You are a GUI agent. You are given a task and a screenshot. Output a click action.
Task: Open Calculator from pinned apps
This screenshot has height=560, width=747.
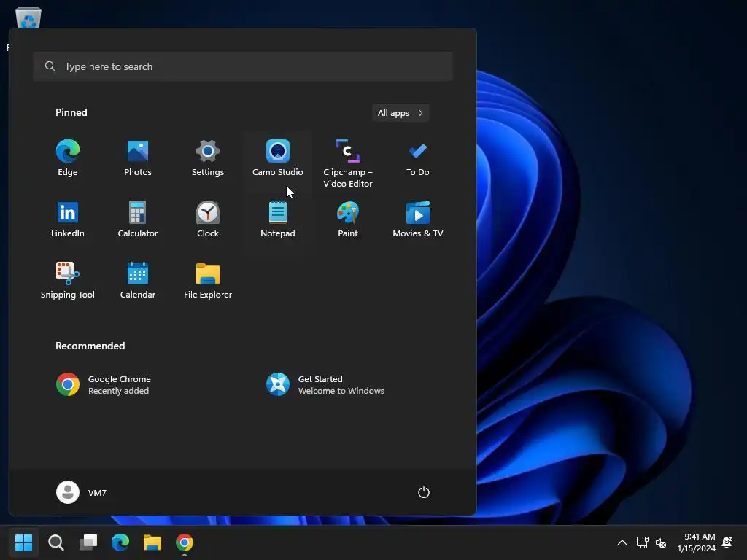pyautogui.click(x=138, y=220)
